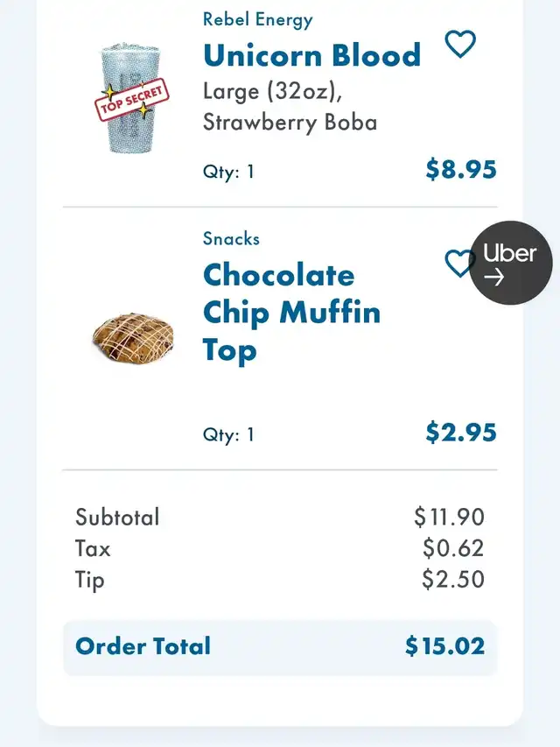Tap the round Uber badge
The image size is (560, 747).
click(510, 263)
